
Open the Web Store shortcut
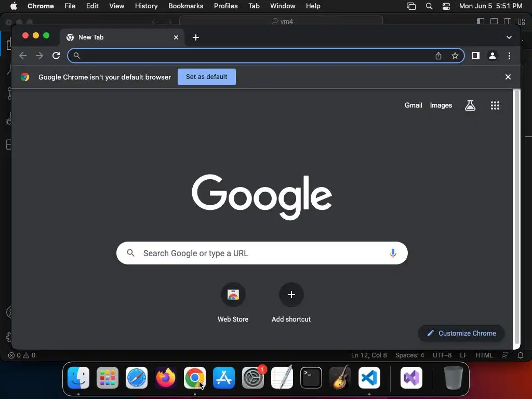tap(233, 302)
